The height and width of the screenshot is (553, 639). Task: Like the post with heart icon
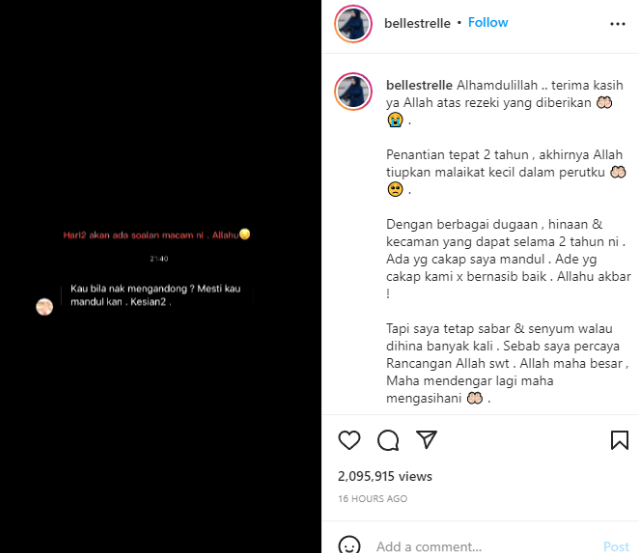(x=349, y=440)
